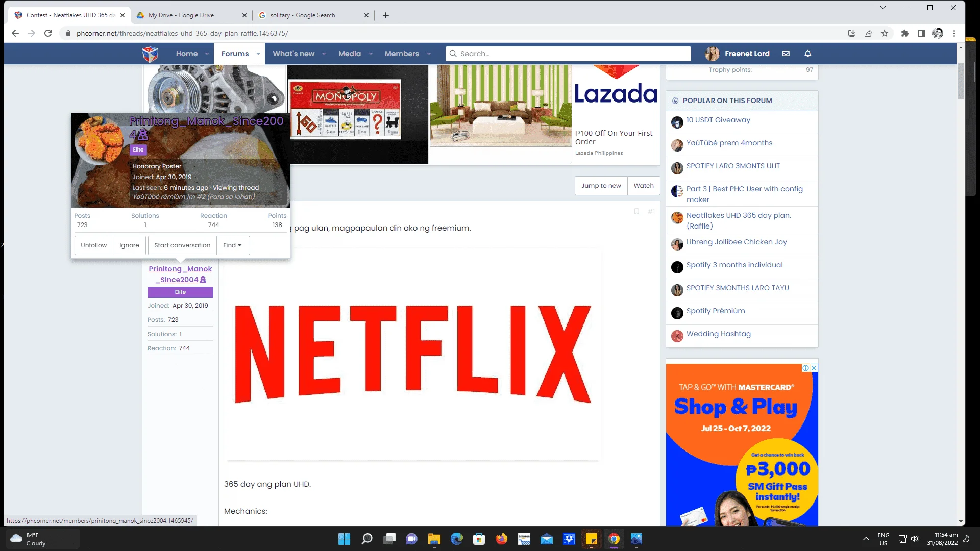Screen dimensions: 980x551
Task: Open Libreng Jollibee Chicken Joy thread
Action: point(737,242)
